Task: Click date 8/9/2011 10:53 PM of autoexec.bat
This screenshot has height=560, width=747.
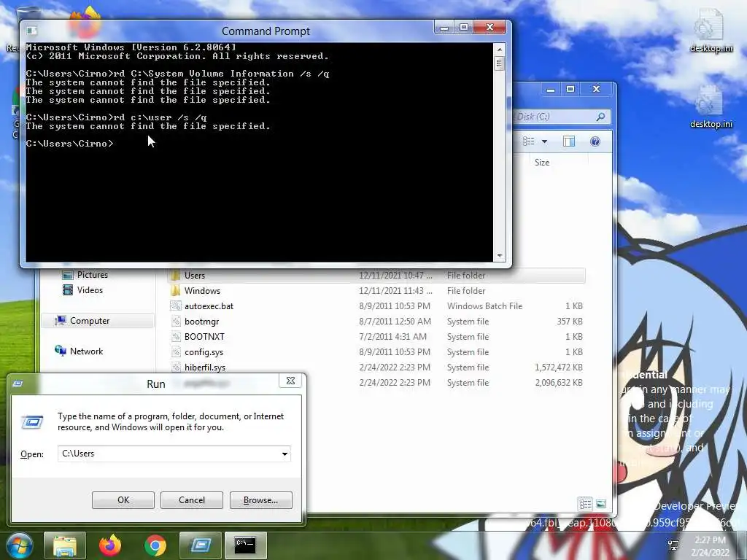Action: pyautogui.click(x=395, y=306)
